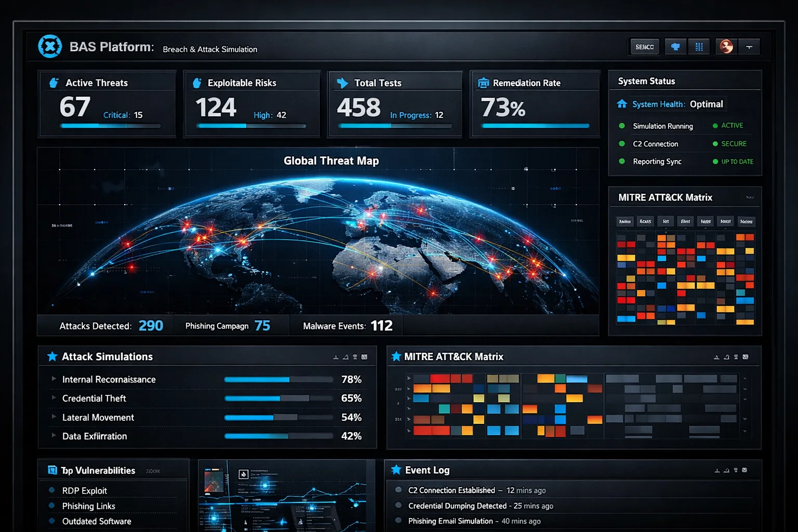Click the Remediation Rate 73% progress bar

[535, 126]
